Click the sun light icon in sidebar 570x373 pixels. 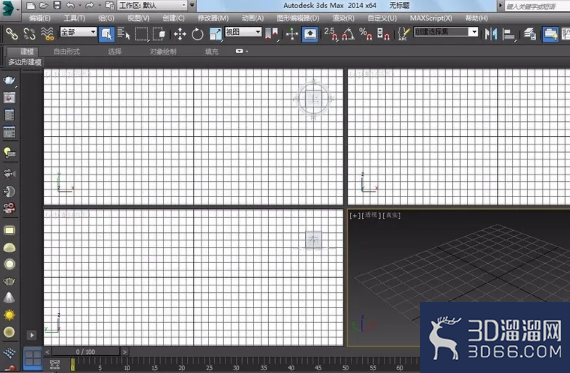pyautogui.click(x=9, y=315)
